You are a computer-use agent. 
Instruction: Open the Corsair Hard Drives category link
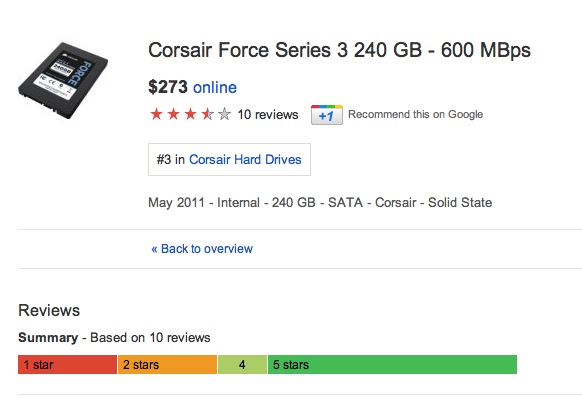(245, 159)
